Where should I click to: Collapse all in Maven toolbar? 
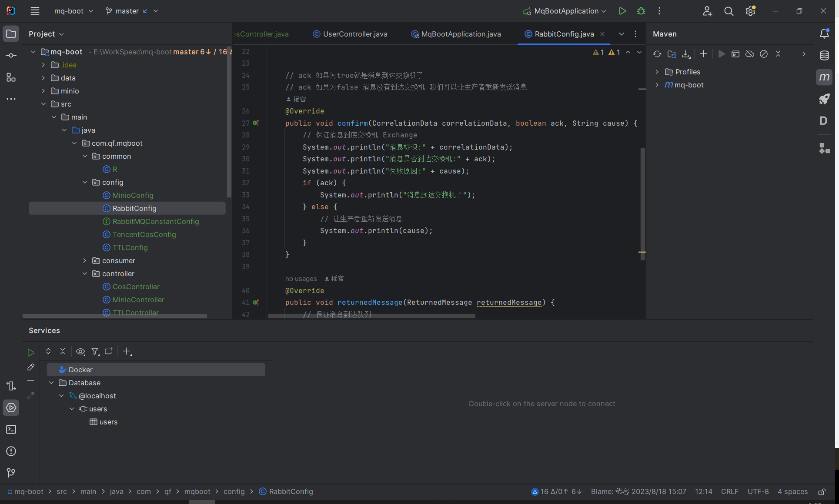pyautogui.click(x=778, y=54)
